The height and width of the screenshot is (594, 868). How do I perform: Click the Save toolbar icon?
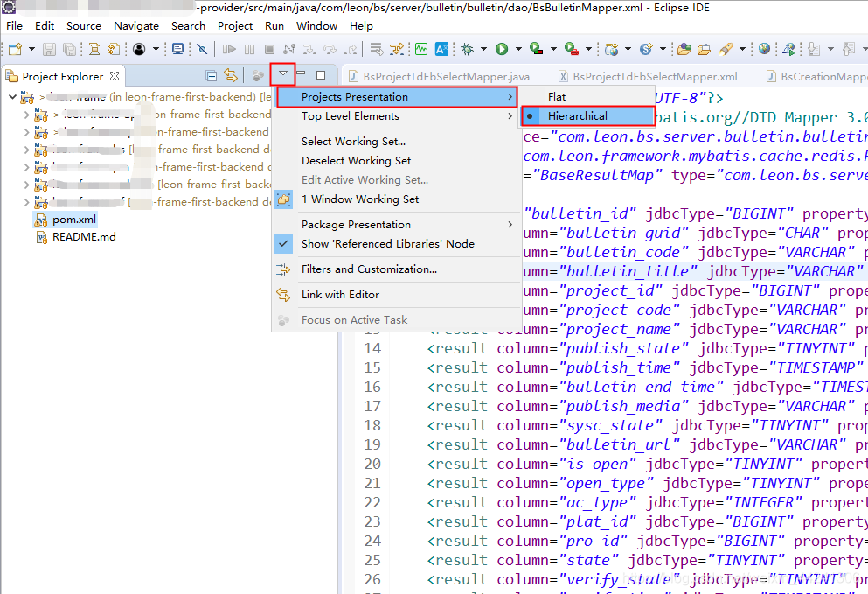[x=49, y=49]
